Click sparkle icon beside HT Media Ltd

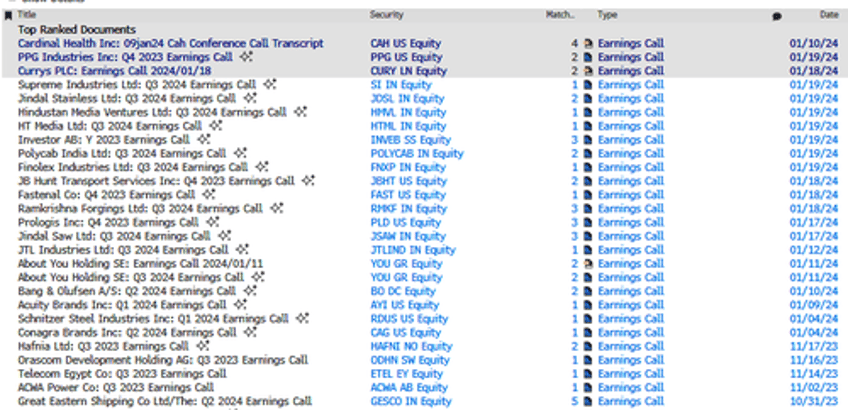[216, 126]
